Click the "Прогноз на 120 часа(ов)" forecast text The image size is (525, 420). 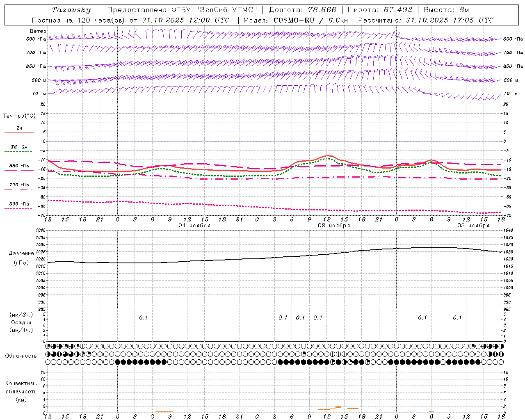pos(79,20)
